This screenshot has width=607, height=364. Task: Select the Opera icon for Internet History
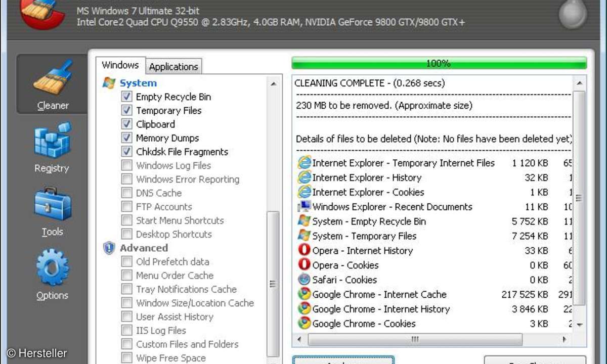[304, 250]
